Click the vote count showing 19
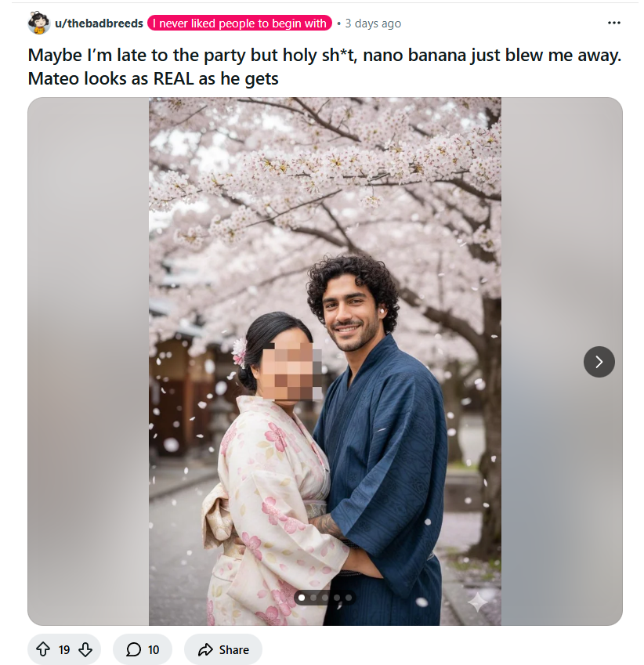 pos(64,649)
